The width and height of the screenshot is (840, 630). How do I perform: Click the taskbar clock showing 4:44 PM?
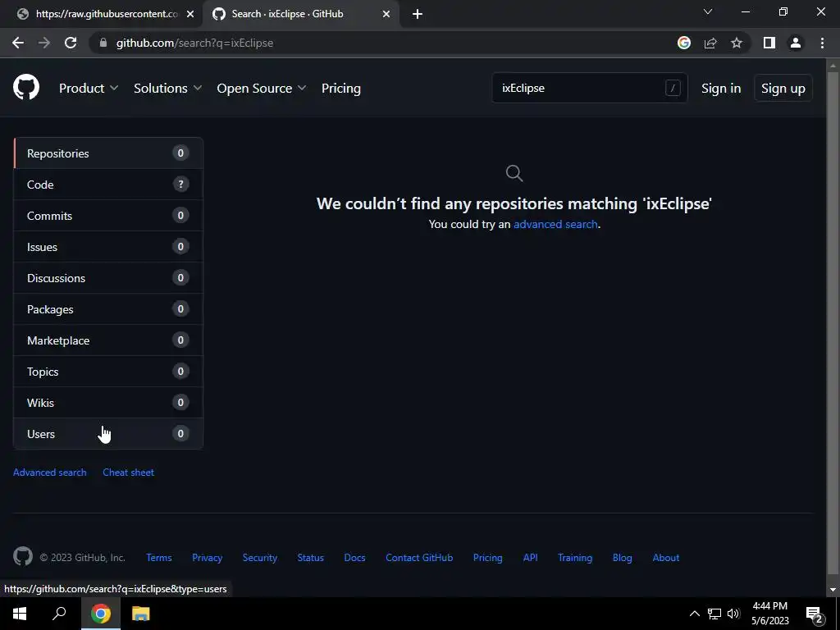coord(769,614)
